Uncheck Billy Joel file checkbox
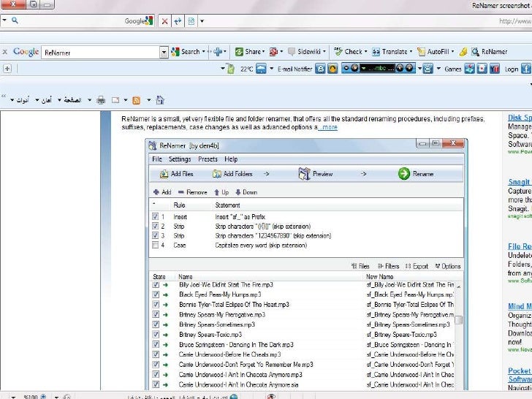This screenshot has height=399, width=532. (156, 285)
